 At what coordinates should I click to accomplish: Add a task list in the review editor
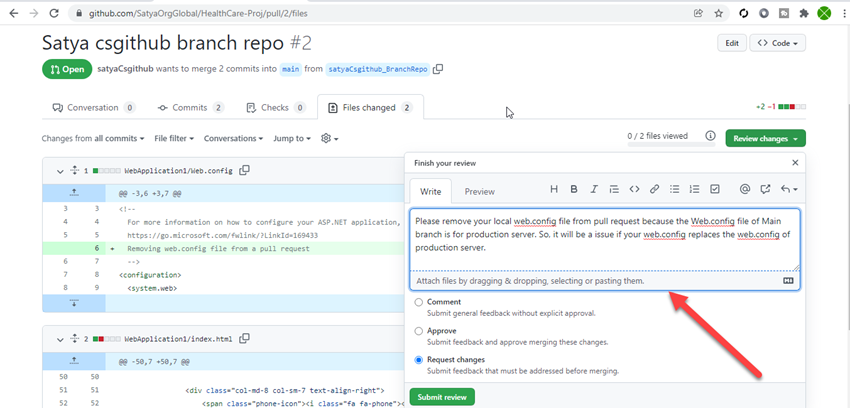point(714,189)
